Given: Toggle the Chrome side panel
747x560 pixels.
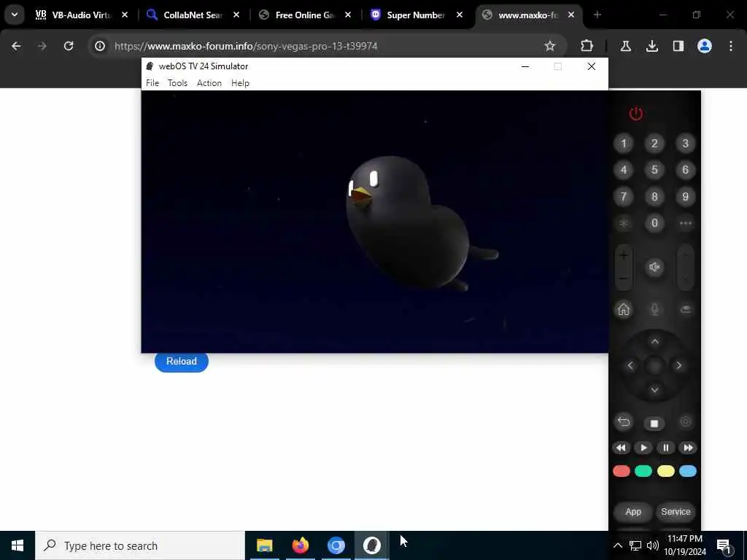Looking at the screenshot, I should click(678, 46).
